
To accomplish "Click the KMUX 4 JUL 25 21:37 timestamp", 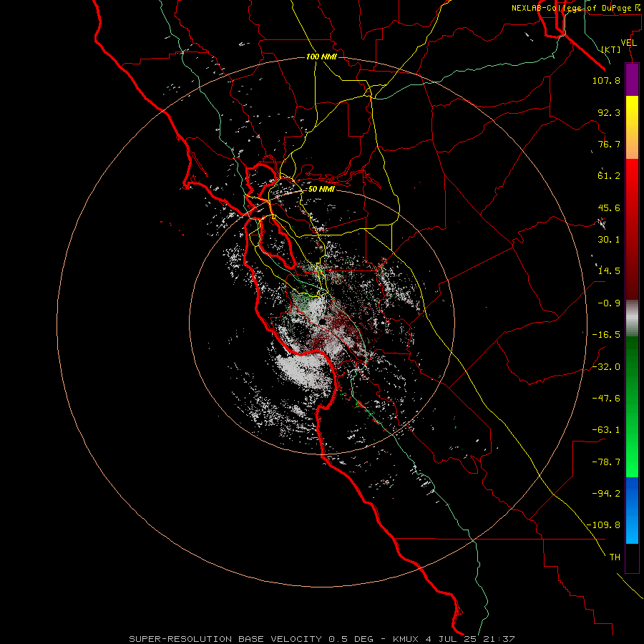I will pyautogui.click(x=454, y=639).
